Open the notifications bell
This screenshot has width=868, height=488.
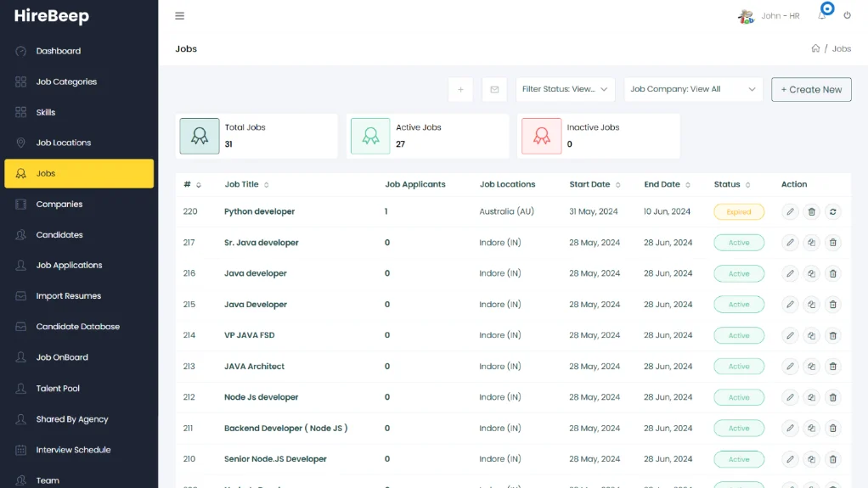point(822,16)
